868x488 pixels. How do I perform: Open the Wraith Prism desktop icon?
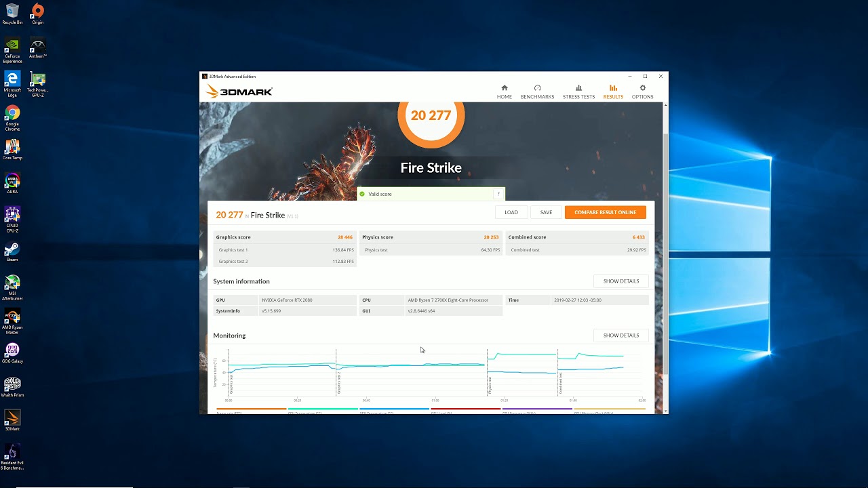coord(12,387)
